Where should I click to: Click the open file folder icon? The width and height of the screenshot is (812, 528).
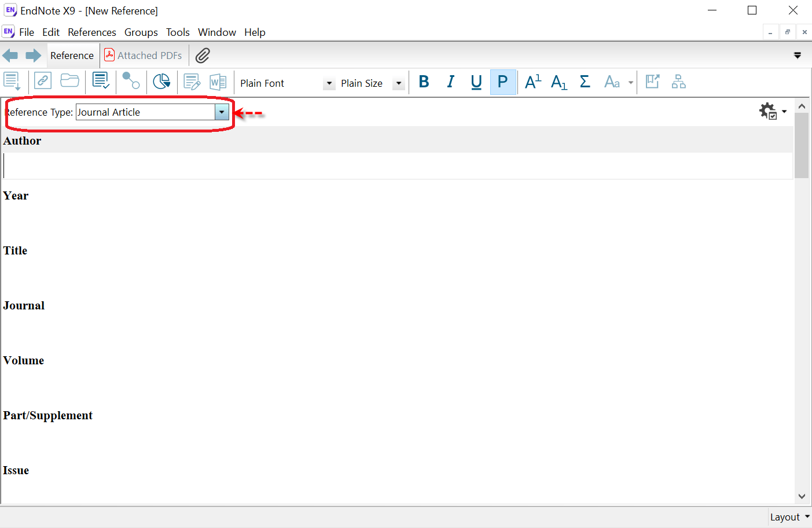(x=69, y=80)
